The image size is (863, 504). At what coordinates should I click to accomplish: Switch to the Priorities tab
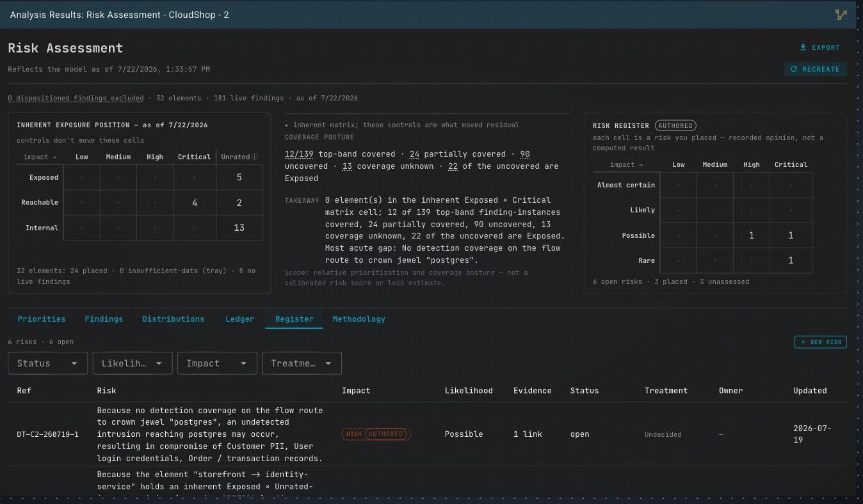coord(42,319)
